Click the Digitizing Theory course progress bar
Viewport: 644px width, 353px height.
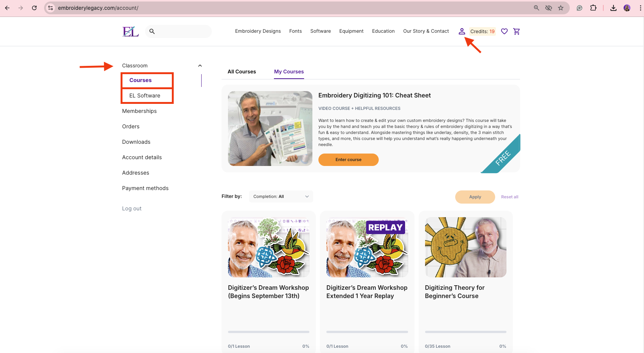coord(466,332)
